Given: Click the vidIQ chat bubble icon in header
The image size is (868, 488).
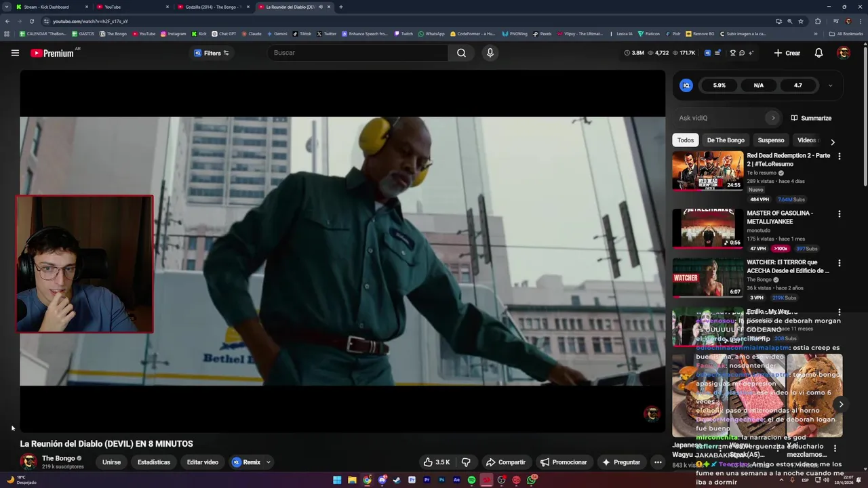Looking at the screenshot, I should [x=742, y=53].
